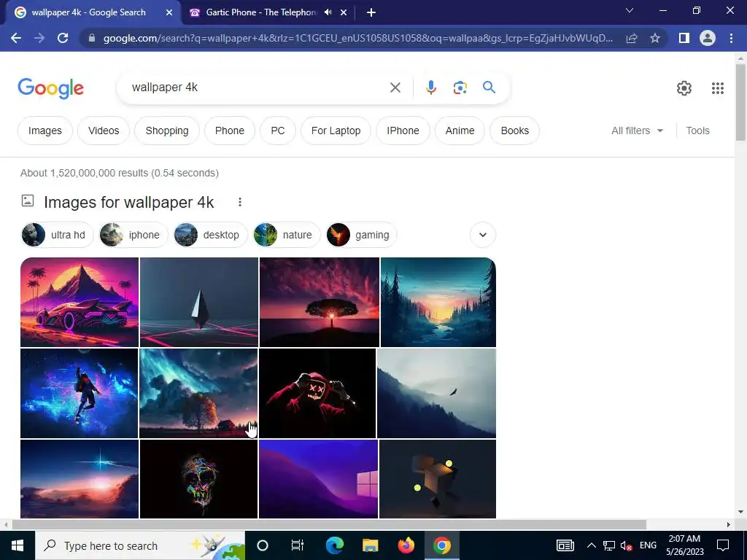747x560 pixels.
Task: Share this page from address bar
Action: coord(632,38)
